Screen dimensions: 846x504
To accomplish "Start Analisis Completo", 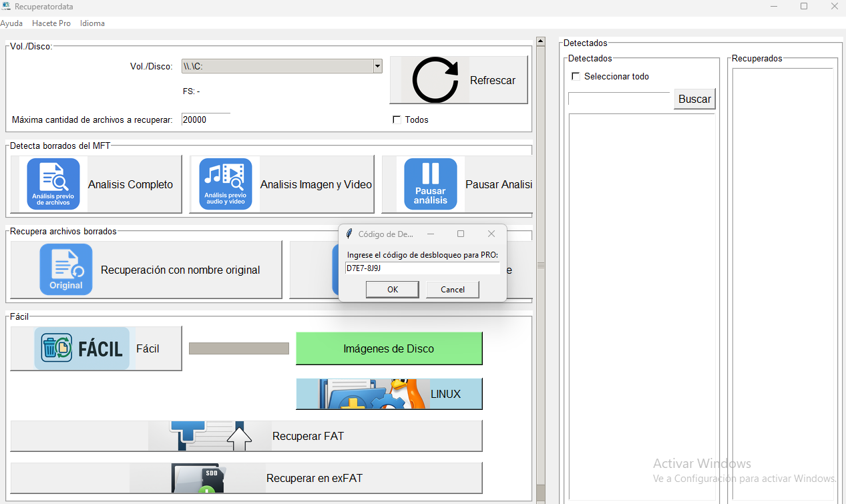I will click(x=96, y=184).
